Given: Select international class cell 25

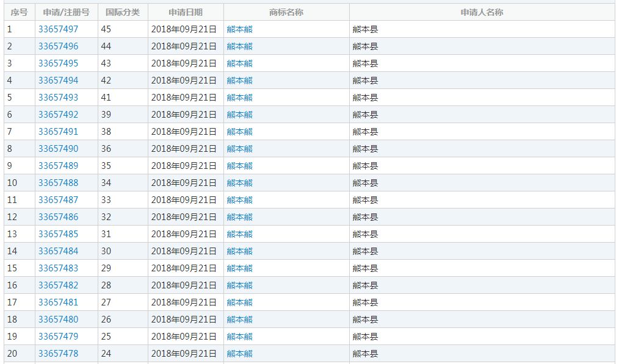Looking at the screenshot, I should pos(123,337).
